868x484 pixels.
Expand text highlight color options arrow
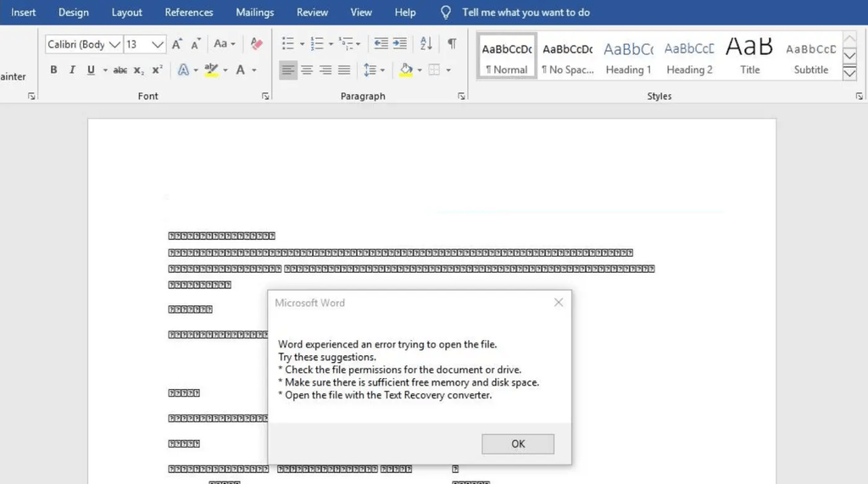click(x=225, y=70)
